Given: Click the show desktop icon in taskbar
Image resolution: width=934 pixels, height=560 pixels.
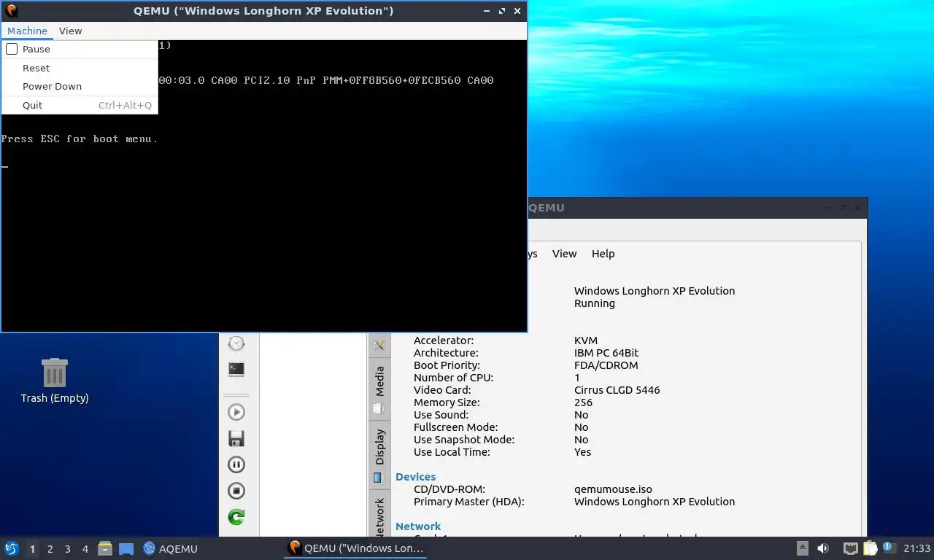Looking at the screenshot, I should (126, 548).
